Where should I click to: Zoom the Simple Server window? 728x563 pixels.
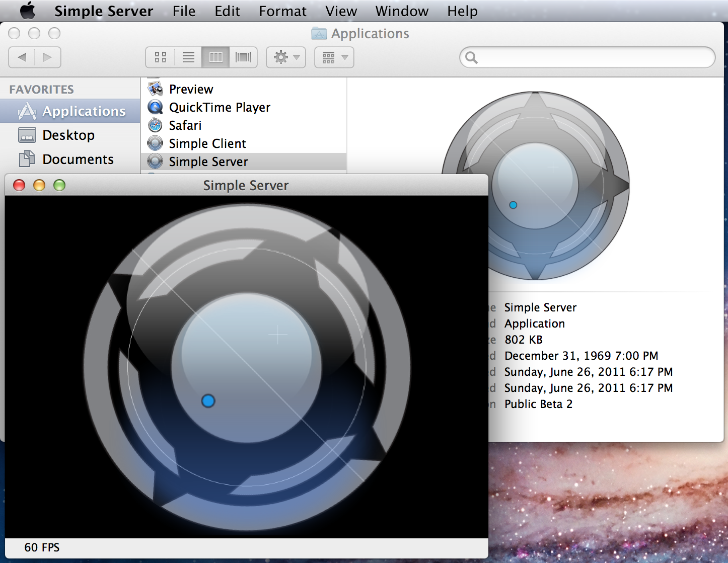click(x=59, y=185)
